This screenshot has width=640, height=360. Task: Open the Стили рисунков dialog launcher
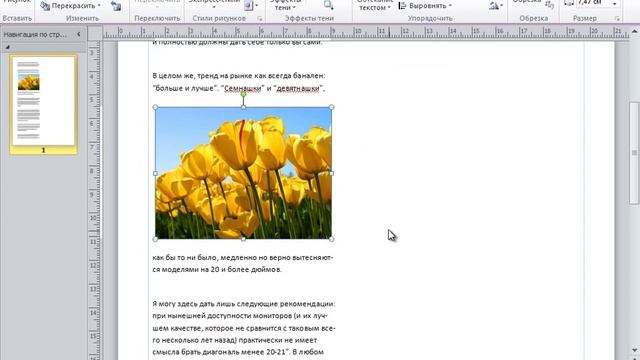pos(260,19)
